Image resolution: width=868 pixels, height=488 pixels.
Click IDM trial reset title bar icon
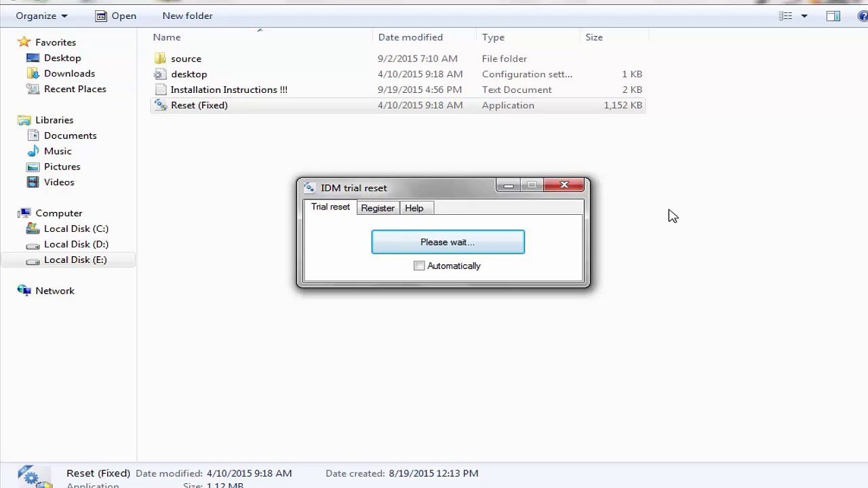[x=309, y=188]
